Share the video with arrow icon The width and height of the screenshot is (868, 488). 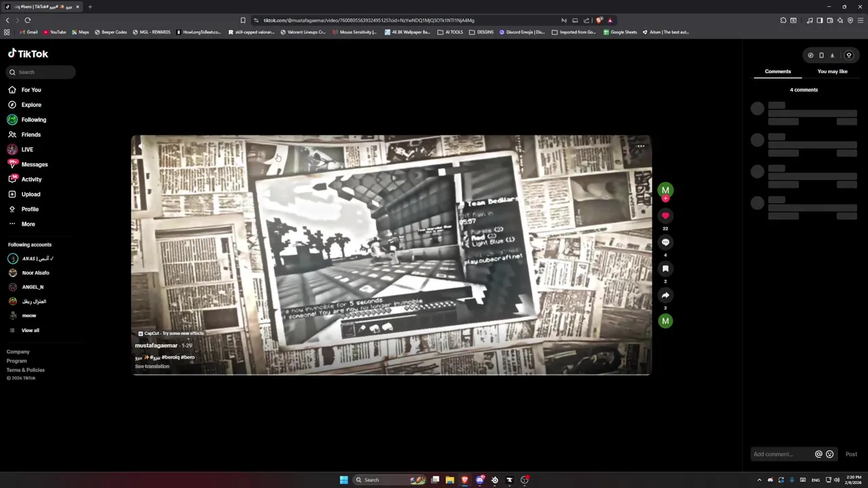pyautogui.click(x=665, y=295)
